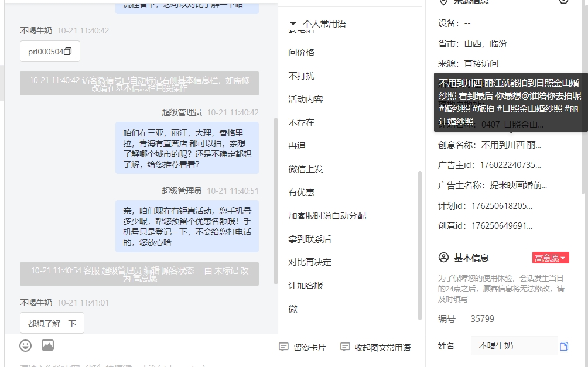The image size is (588, 367).
Task: Open the 高意愿 status dropdown
Action: coord(551,258)
